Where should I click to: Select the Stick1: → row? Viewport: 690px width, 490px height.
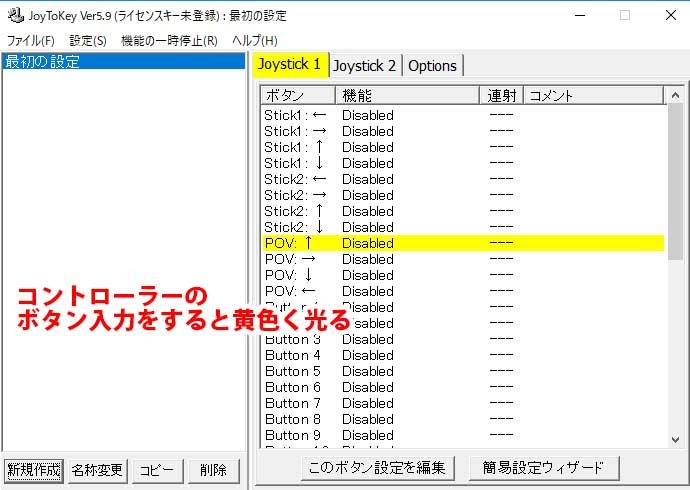pyautogui.click(x=463, y=131)
